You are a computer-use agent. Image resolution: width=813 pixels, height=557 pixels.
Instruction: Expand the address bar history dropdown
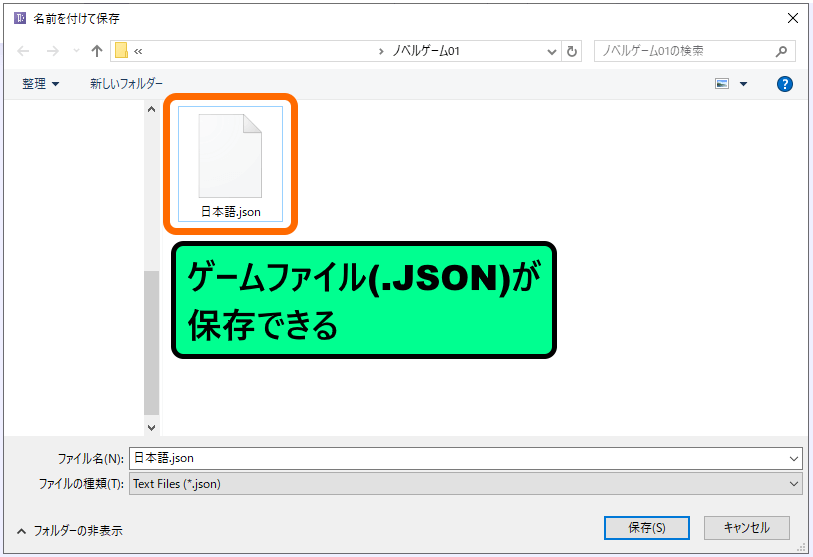point(552,51)
